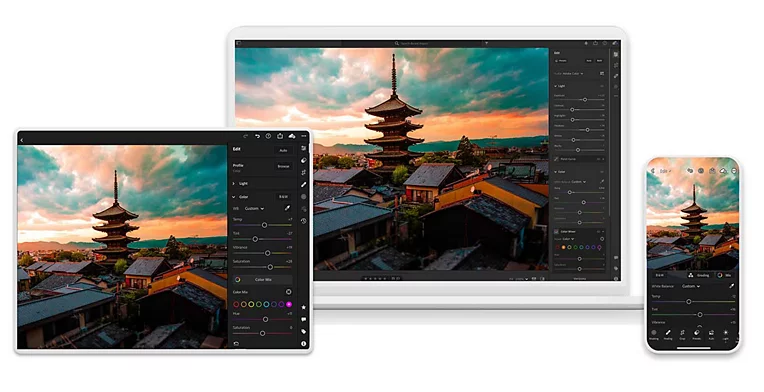Open the help question-mark icon on tablet
The height and width of the screenshot is (392, 764).
268,136
